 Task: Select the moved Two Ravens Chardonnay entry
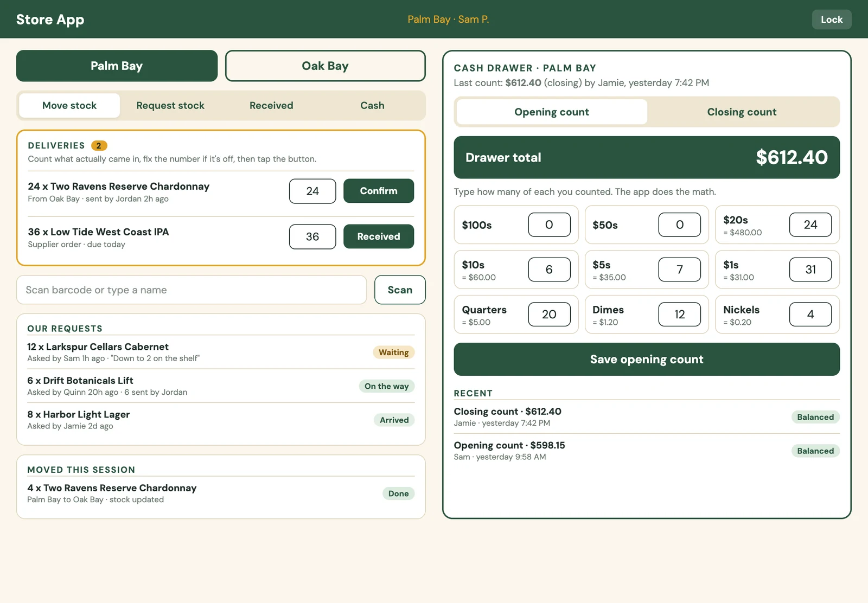221,493
